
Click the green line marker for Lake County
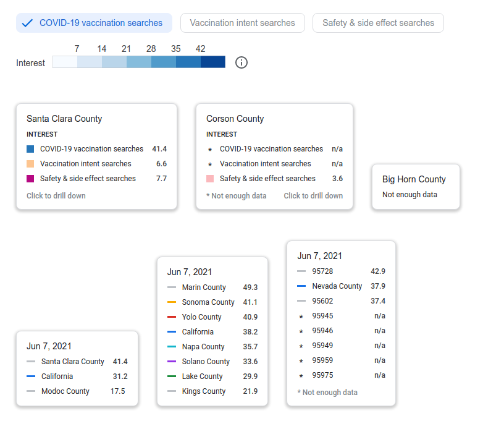(172, 376)
